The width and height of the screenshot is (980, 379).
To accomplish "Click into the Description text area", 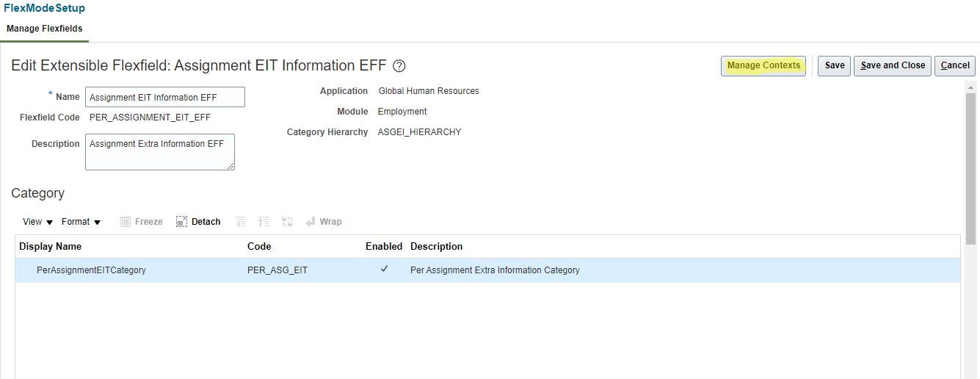I will [x=159, y=151].
